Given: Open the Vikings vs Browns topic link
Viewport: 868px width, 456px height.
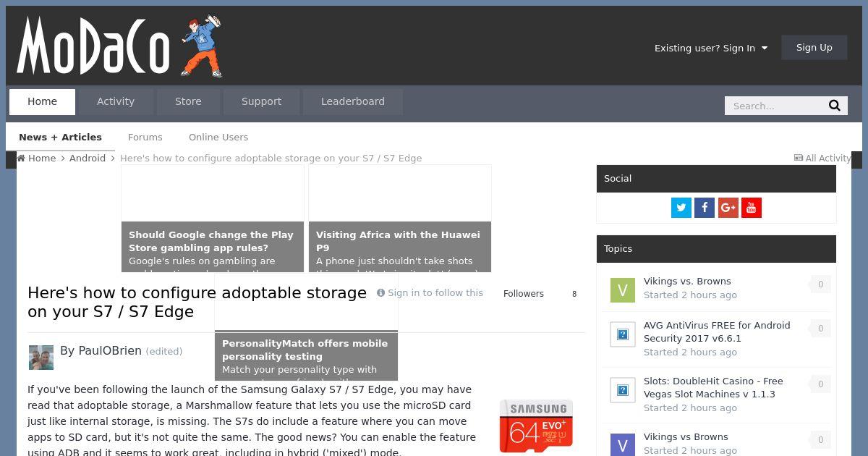Looking at the screenshot, I should [686, 436].
